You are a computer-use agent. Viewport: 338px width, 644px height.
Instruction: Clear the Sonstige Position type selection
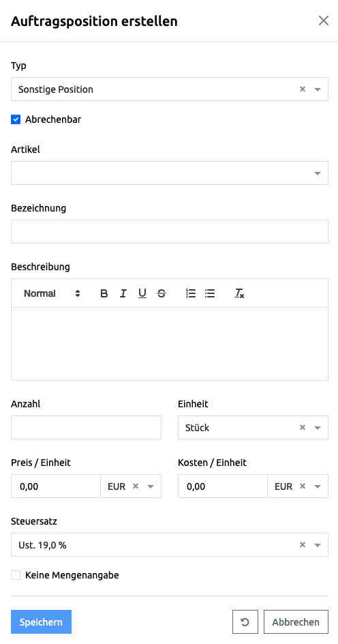click(303, 89)
